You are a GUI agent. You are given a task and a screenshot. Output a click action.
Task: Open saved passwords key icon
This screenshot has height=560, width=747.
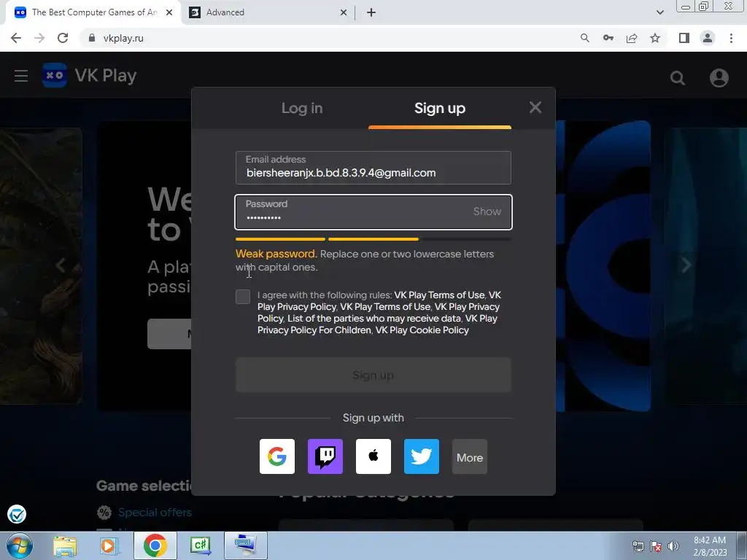click(608, 38)
